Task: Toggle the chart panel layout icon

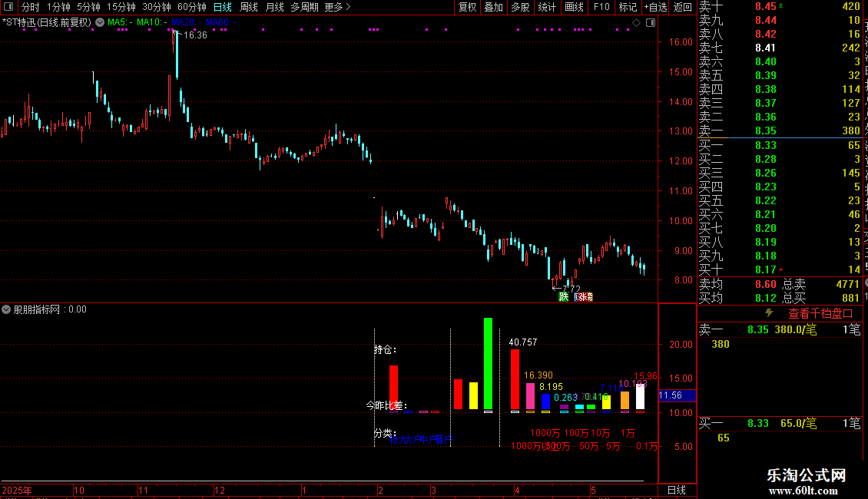Action: 651,23
